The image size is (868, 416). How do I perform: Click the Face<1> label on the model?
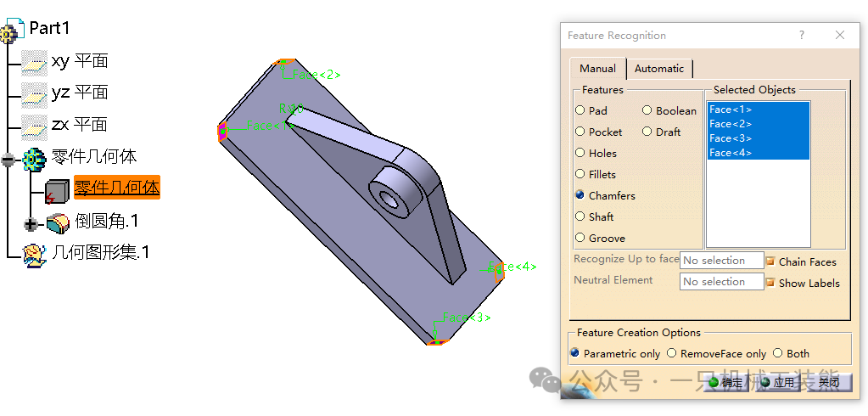click(270, 126)
